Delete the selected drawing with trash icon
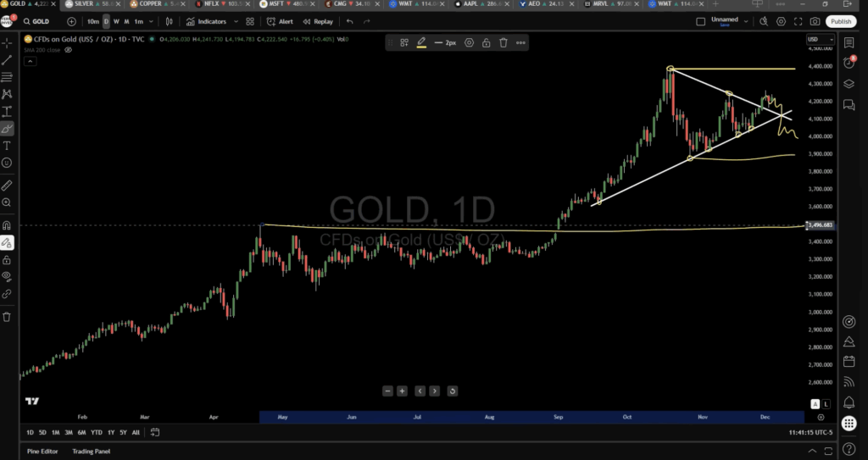Viewport: 868px width, 460px height. coord(504,42)
